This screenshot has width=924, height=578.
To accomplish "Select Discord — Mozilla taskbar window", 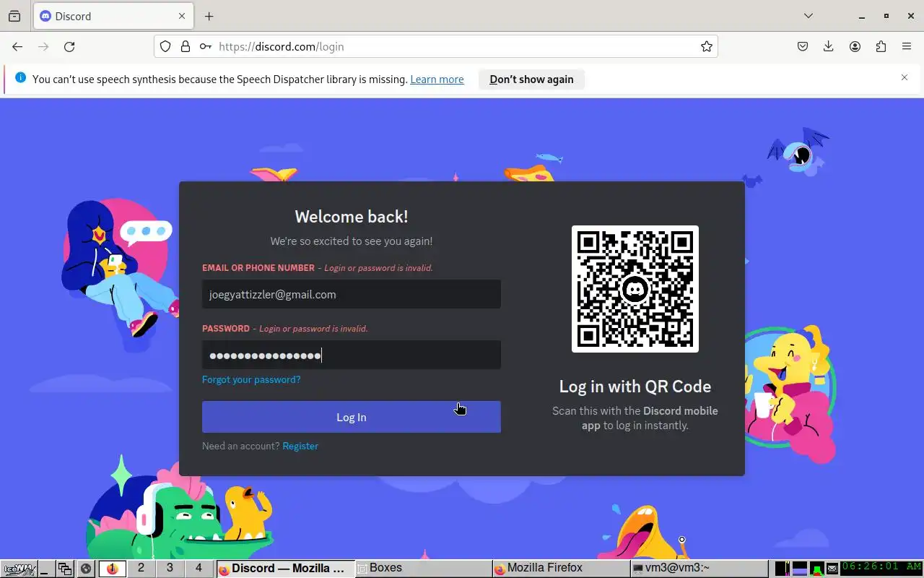I will (x=286, y=569).
